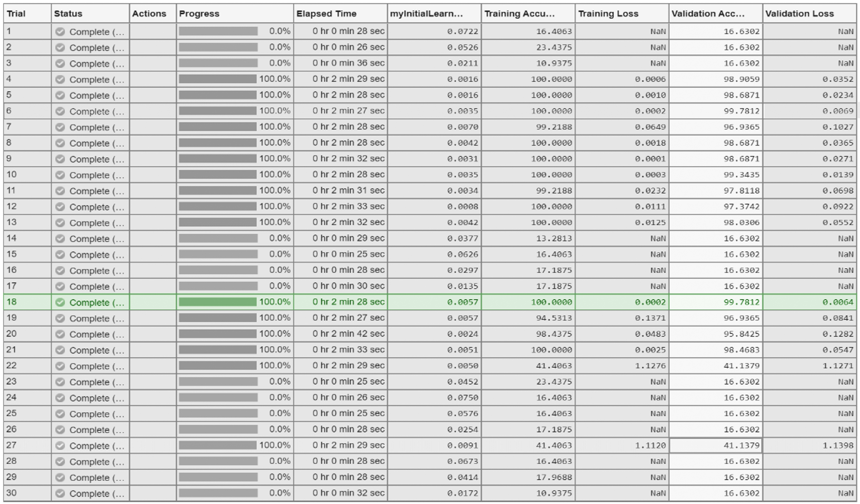
Task: Sort by the Elapsed Time column header
Action: coord(340,14)
